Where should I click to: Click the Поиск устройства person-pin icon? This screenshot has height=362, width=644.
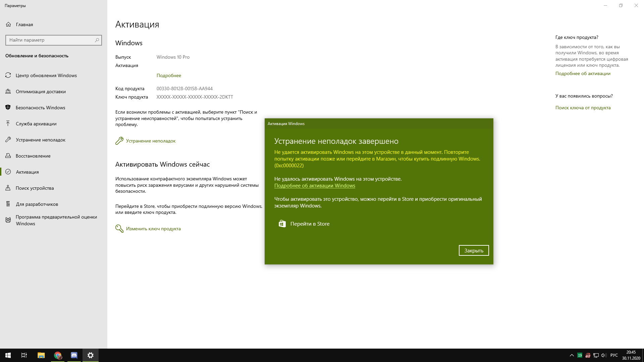(8, 188)
